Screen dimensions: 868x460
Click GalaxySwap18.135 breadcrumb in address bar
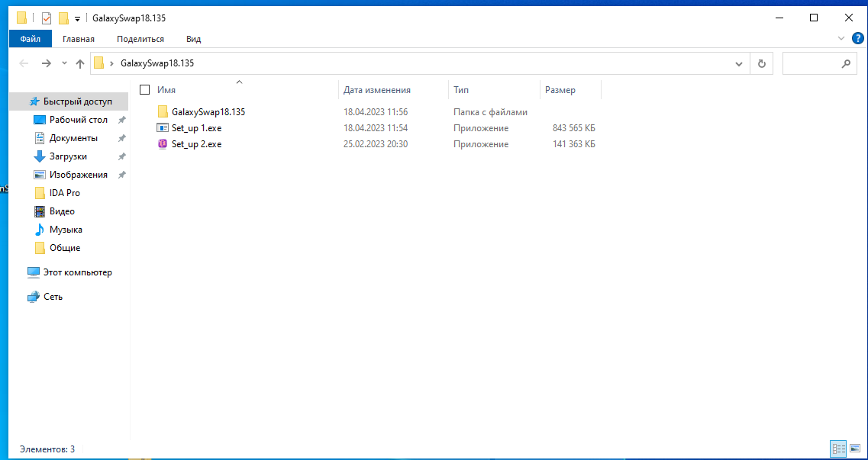[x=157, y=63]
